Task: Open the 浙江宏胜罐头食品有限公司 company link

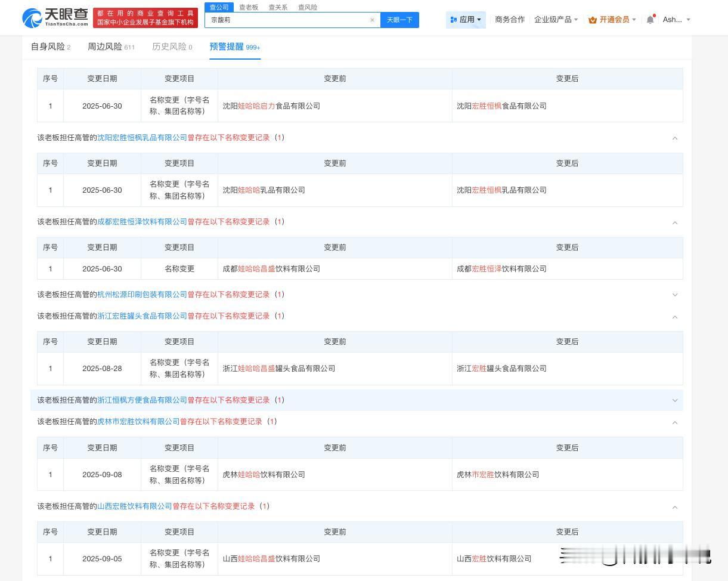Action: pos(142,316)
